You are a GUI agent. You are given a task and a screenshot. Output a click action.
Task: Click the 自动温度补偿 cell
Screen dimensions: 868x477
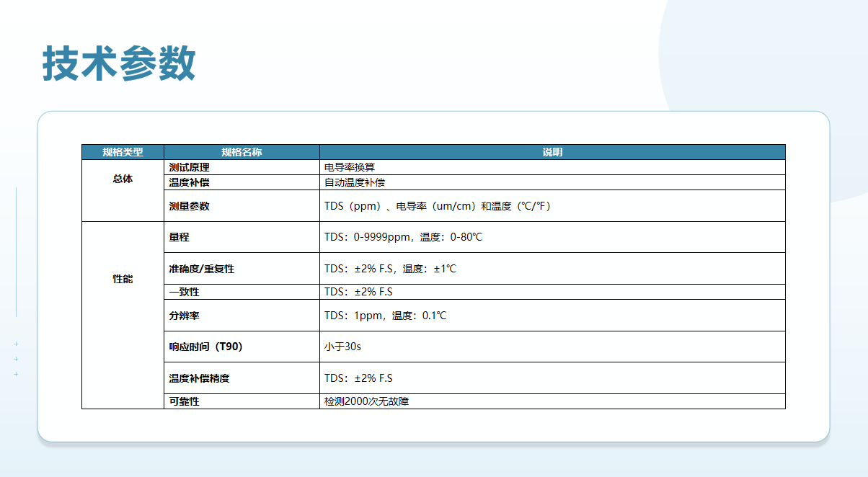(x=552, y=182)
